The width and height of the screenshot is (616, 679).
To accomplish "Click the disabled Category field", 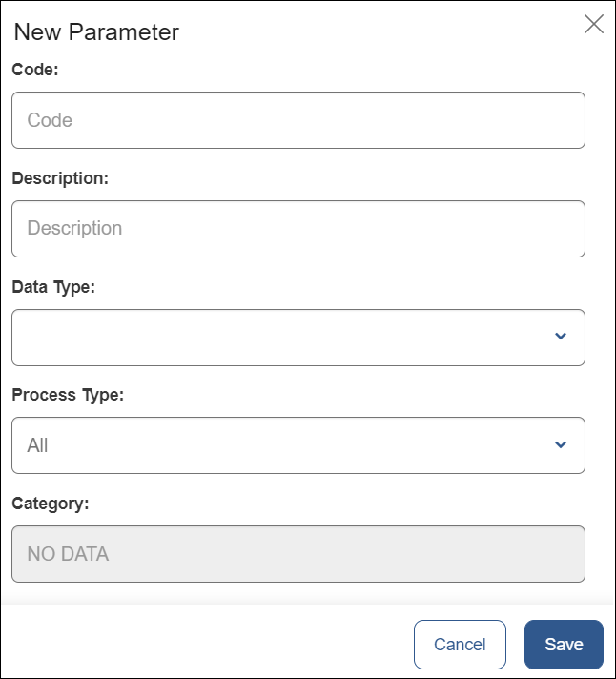I will (298, 554).
